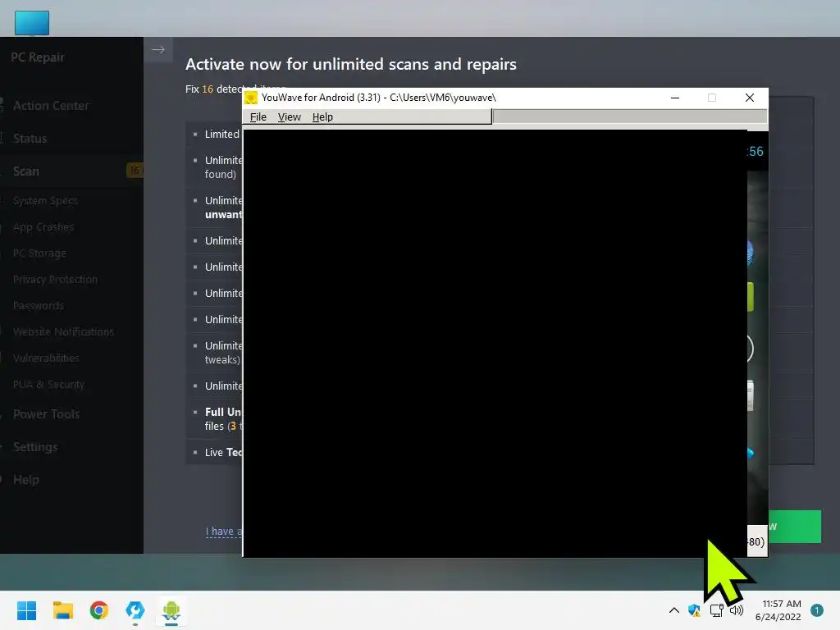Image resolution: width=840 pixels, height=630 pixels.
Task: Click the blue monitor icon at top left
Action: tap(32, 23)
